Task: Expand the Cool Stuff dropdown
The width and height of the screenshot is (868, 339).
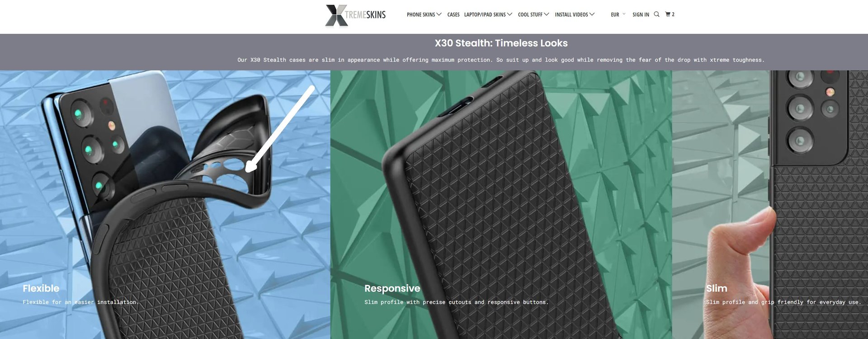Action: (x=533, y=15)
